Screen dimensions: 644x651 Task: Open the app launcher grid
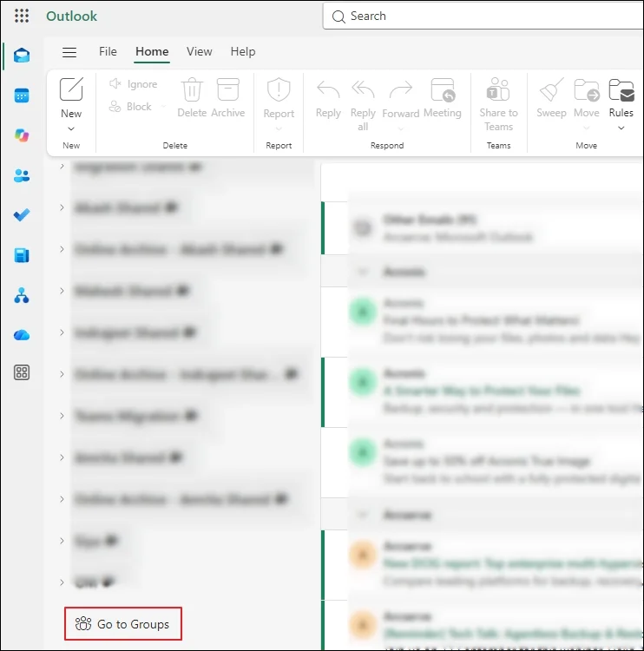22,16
